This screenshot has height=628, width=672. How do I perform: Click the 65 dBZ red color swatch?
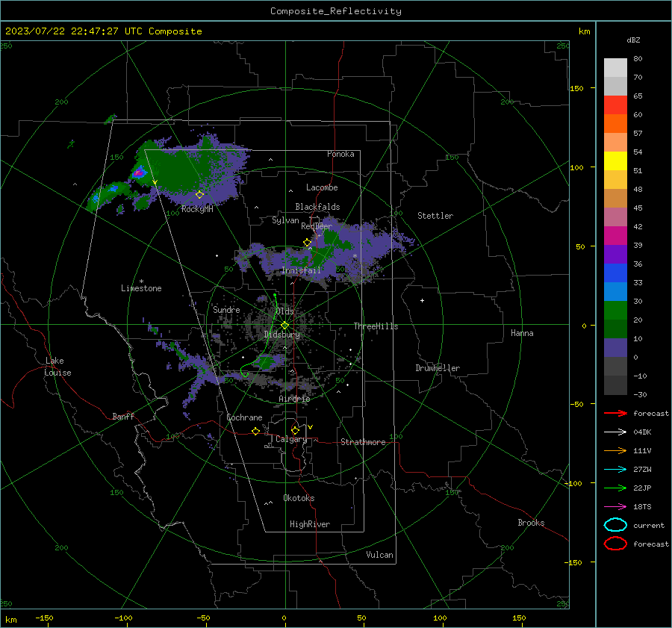point(615,105)
